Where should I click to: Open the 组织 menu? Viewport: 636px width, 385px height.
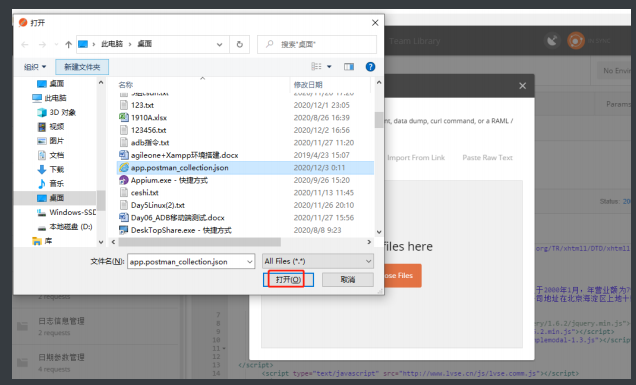click(x=34, y=67)
